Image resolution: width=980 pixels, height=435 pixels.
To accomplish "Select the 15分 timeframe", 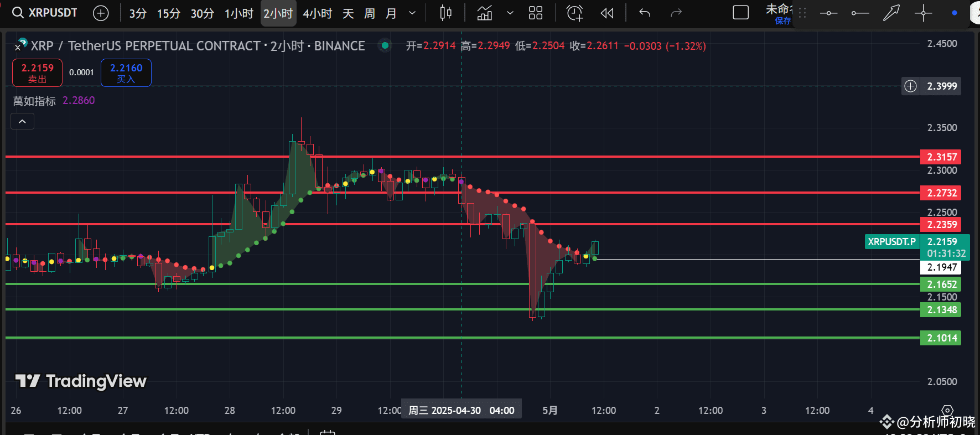I will pos(169,13).
